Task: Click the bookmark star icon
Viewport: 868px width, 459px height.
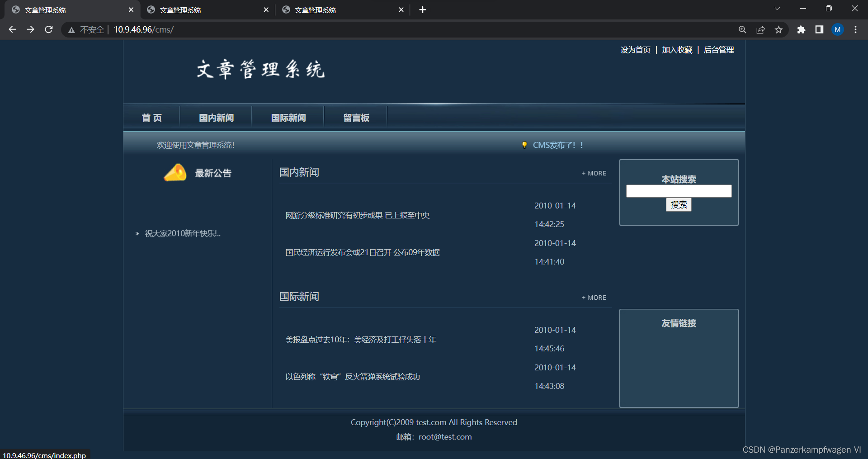Action: click(778, 29)
